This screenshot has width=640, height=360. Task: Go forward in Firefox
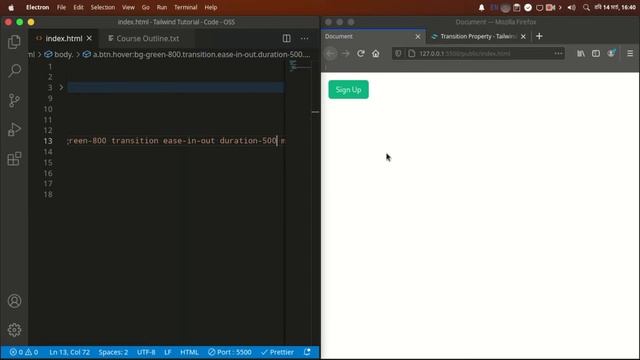click(x=346, y=53)
